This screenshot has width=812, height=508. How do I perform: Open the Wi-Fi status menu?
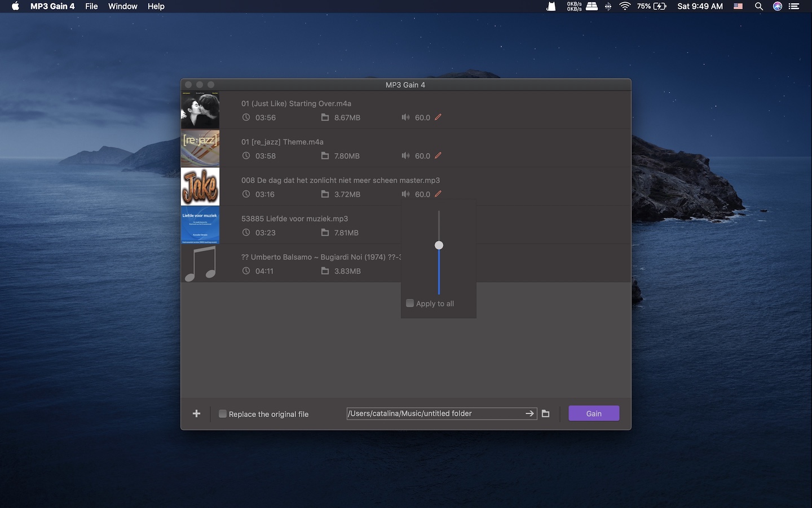pos(625,6)
